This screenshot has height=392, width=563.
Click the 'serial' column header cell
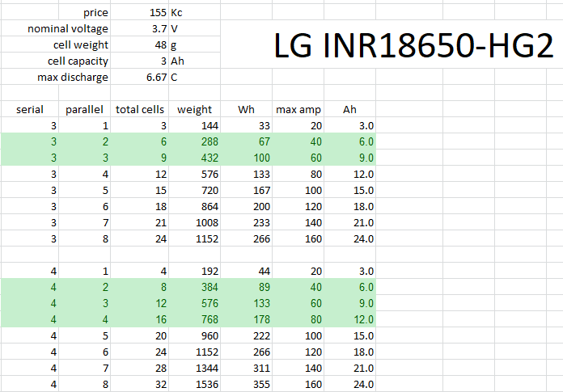point(30,110)
